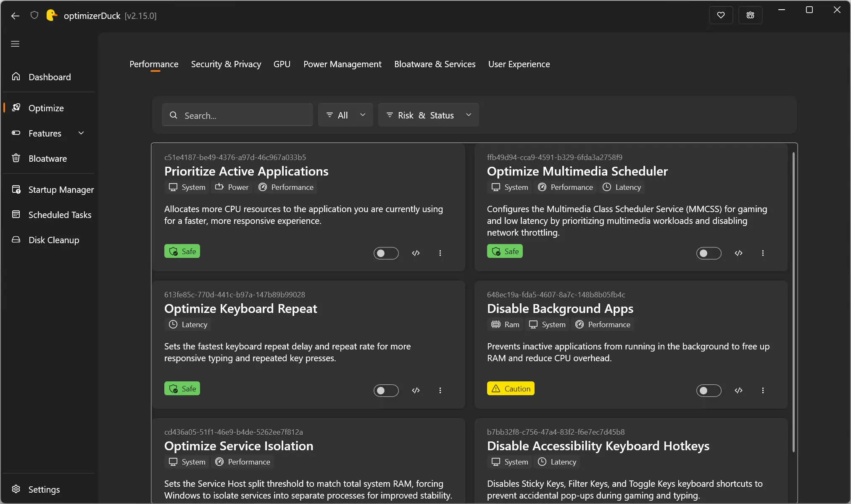Open Startup Manager
The width and height of the screenshot is (851, 504).
49,189
